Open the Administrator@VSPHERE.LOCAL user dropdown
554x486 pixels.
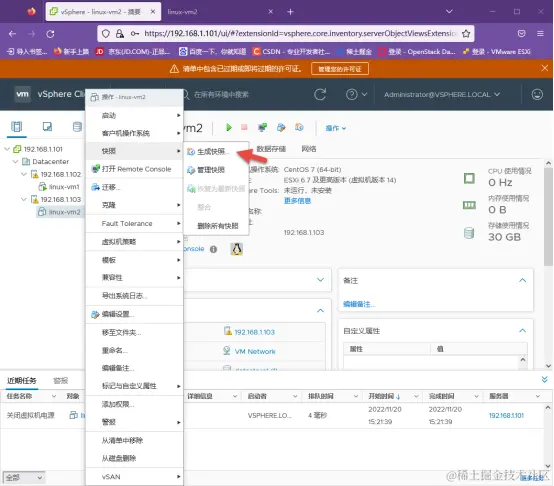pos(442,94)
